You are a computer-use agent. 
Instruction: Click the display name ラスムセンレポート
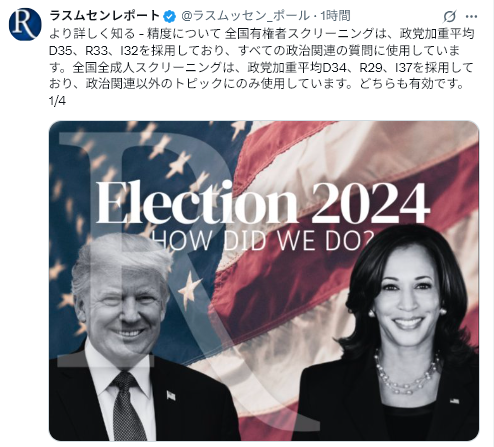[105, 16]
